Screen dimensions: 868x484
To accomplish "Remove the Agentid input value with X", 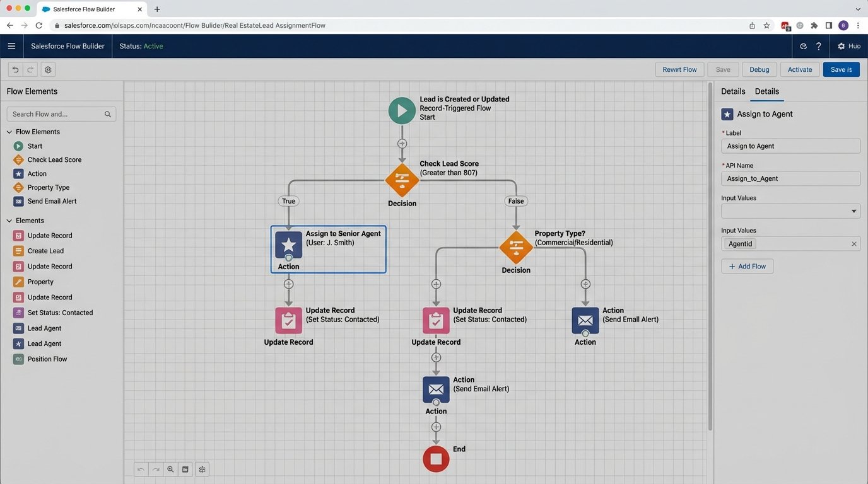I will [854, 244].
